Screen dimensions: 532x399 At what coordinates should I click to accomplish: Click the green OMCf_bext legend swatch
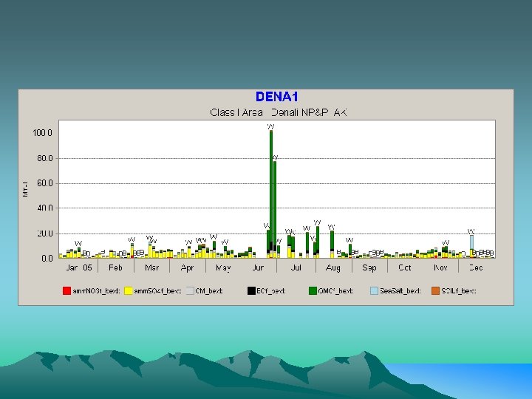click(x=313, y=291)
